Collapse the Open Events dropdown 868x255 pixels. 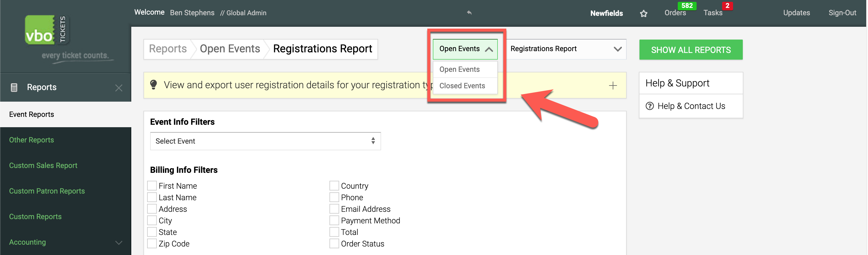click(465, 49)
